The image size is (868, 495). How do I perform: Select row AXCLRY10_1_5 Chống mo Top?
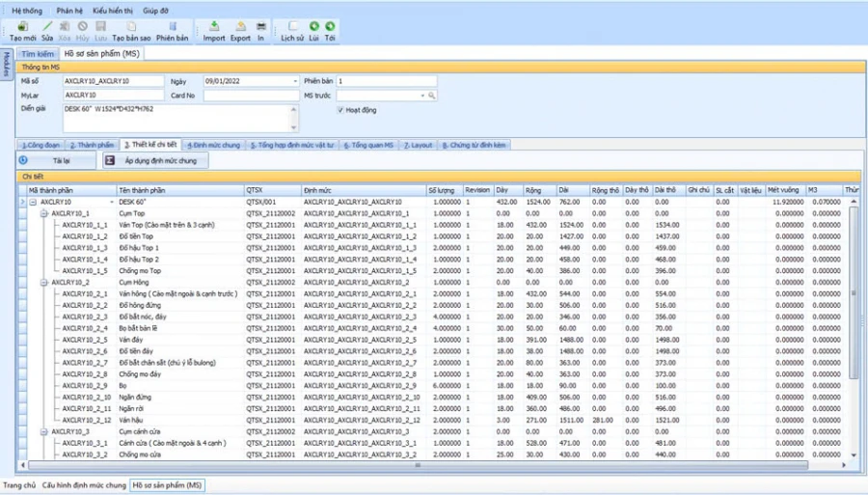click(x=432, y=271)
